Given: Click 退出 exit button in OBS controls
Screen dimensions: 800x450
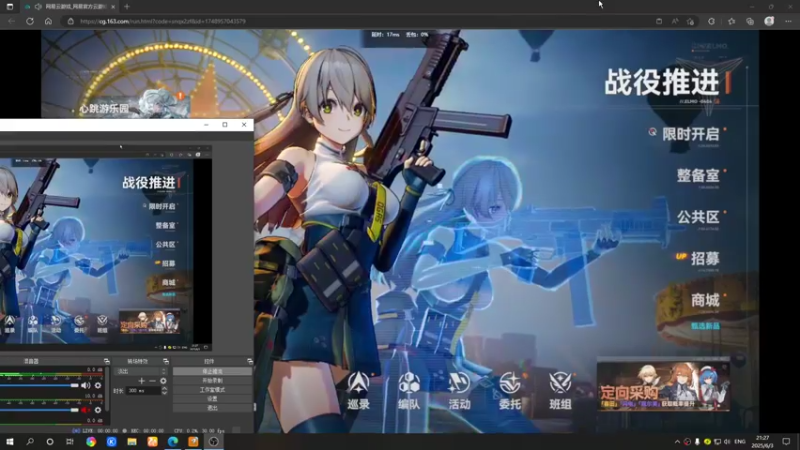Looking at the screenshot, I should (212, 408).
